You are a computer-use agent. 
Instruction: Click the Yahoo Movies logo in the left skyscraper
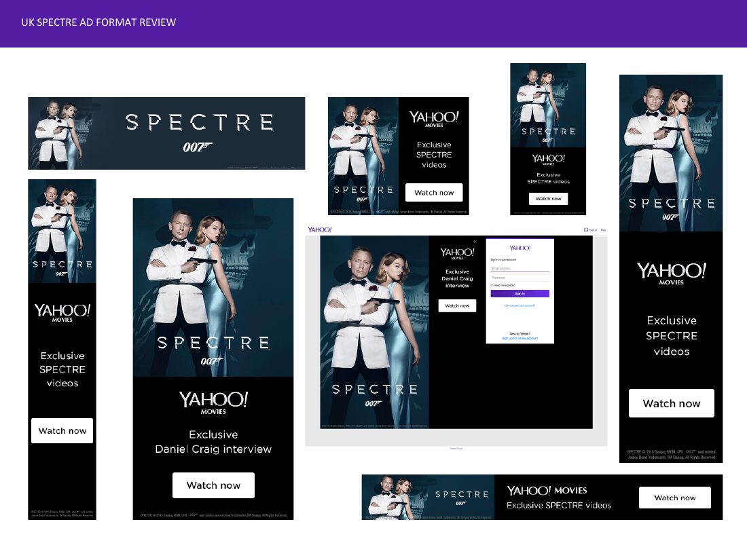[62, 313]
